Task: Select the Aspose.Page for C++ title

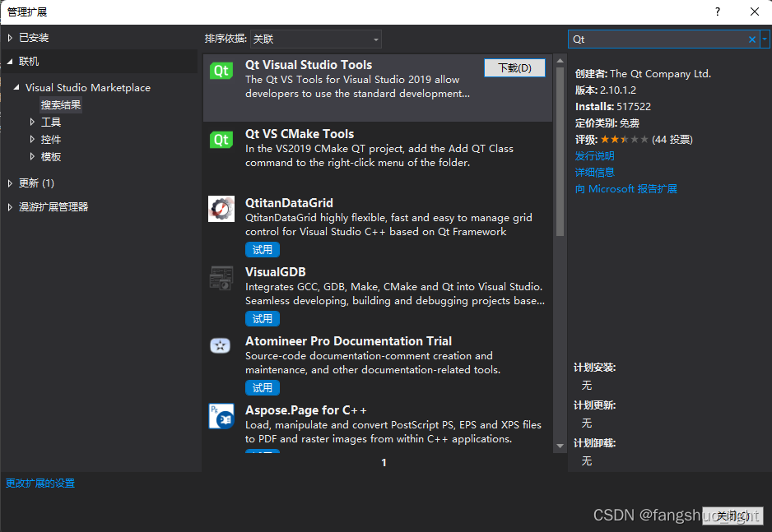Action: pyautogui.click(x=305, y=410)
